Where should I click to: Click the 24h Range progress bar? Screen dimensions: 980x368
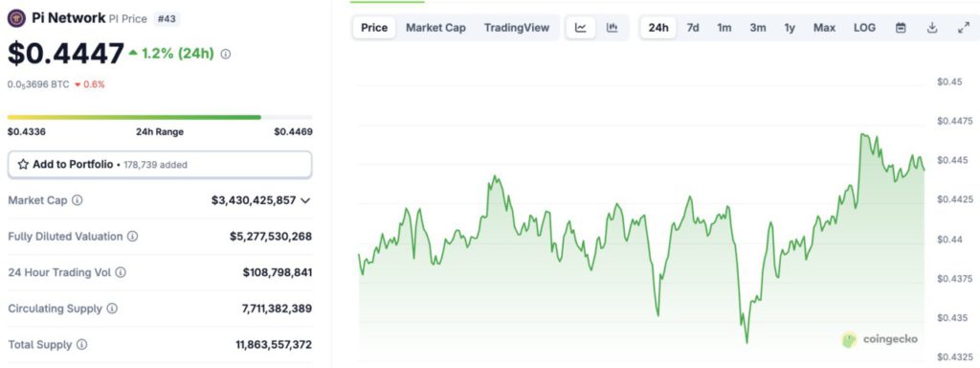click(160, 117)
